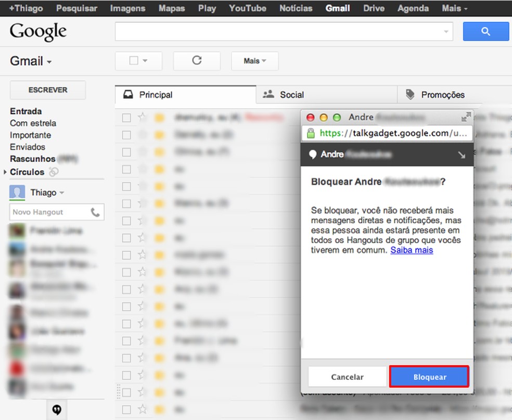Click the Promoções tag icon
This screenshot has width=512, height=420.
(x=410, y=95)
